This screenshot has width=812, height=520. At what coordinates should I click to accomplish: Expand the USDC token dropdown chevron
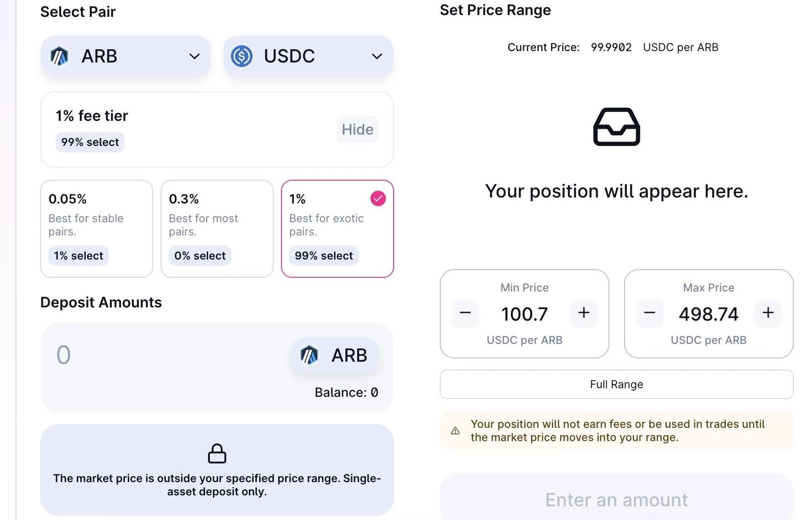tap(377, 57)
